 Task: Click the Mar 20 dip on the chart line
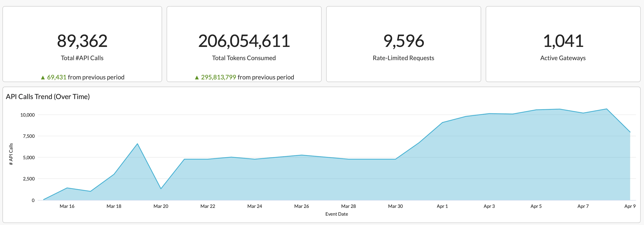point(161,188)
